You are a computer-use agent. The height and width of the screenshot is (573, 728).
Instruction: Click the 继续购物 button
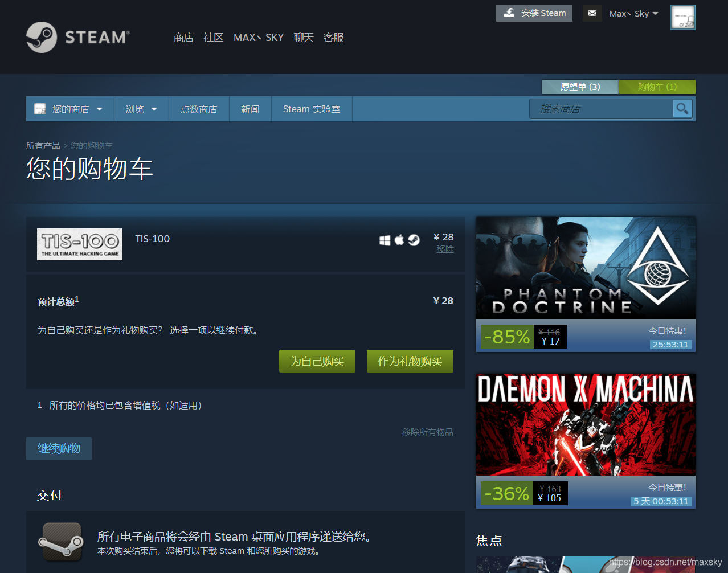(59, 448)
